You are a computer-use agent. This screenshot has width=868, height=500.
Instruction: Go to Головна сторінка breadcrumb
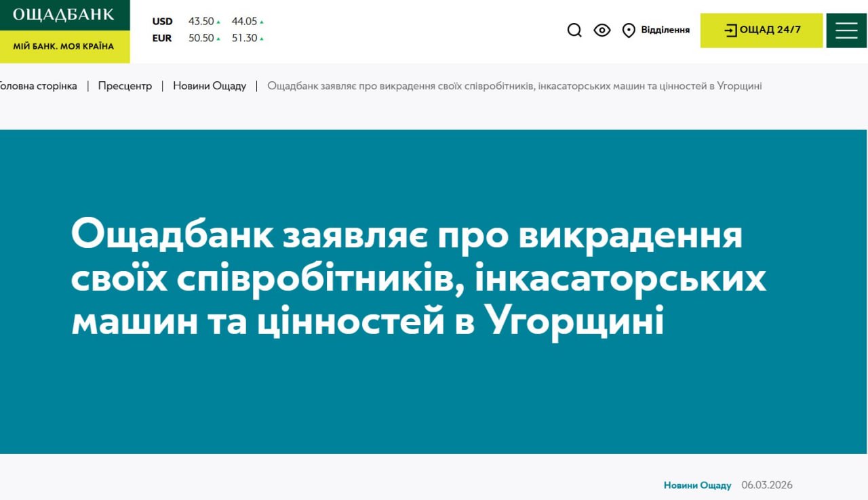(37, 86)
